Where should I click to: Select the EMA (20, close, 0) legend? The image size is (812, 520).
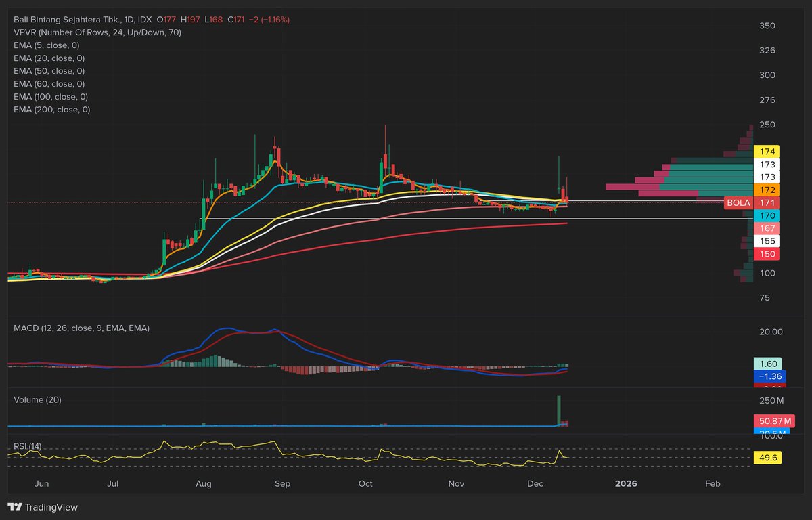point(49,58)
